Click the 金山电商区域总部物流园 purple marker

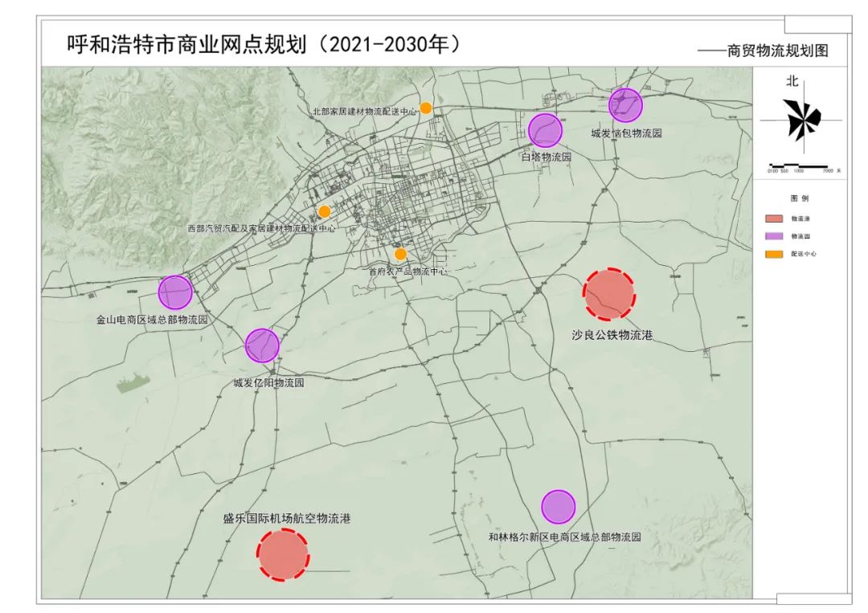click(x=175, y=292)
